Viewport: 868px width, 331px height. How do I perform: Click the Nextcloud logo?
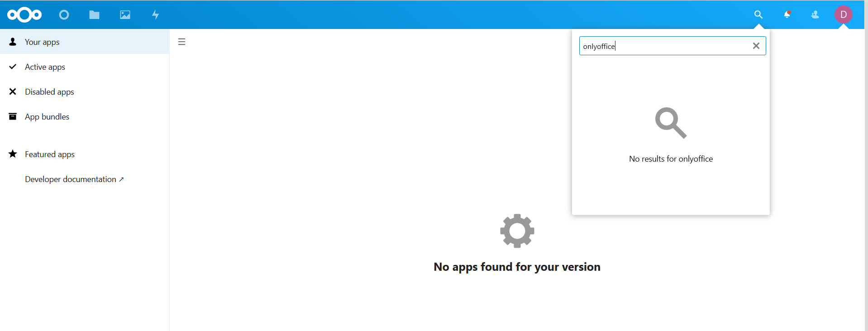click(24, 15)
